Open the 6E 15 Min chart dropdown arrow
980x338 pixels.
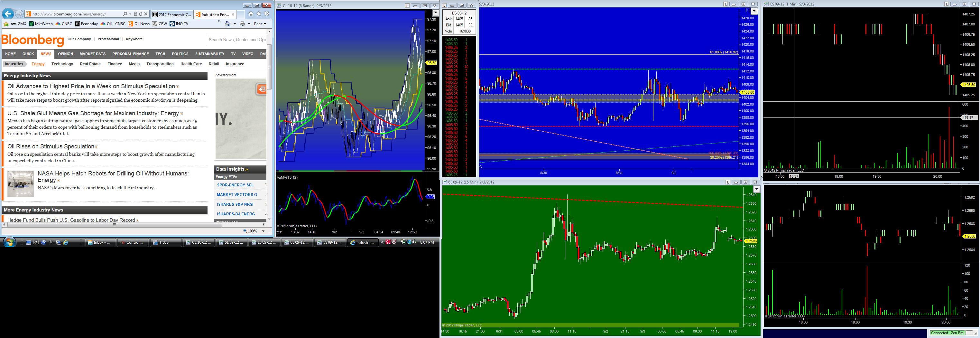point(756,189)
